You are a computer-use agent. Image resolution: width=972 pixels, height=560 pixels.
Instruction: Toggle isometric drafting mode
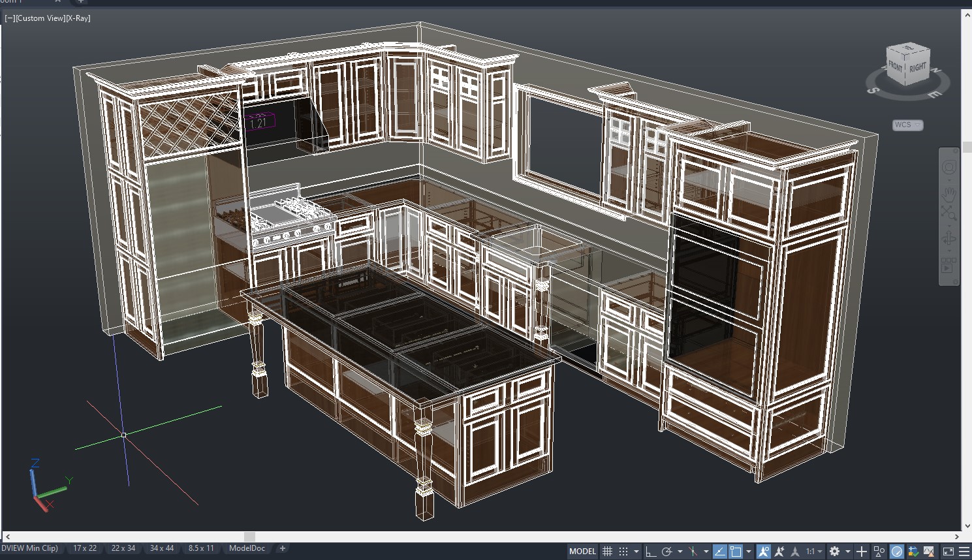[693, 552]
